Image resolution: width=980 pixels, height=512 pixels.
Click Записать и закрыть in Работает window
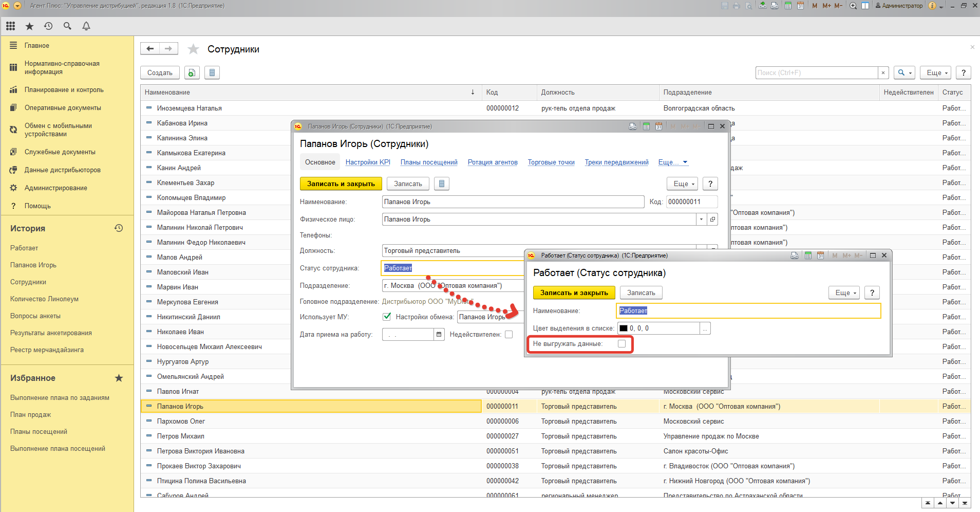coord(574,292)
